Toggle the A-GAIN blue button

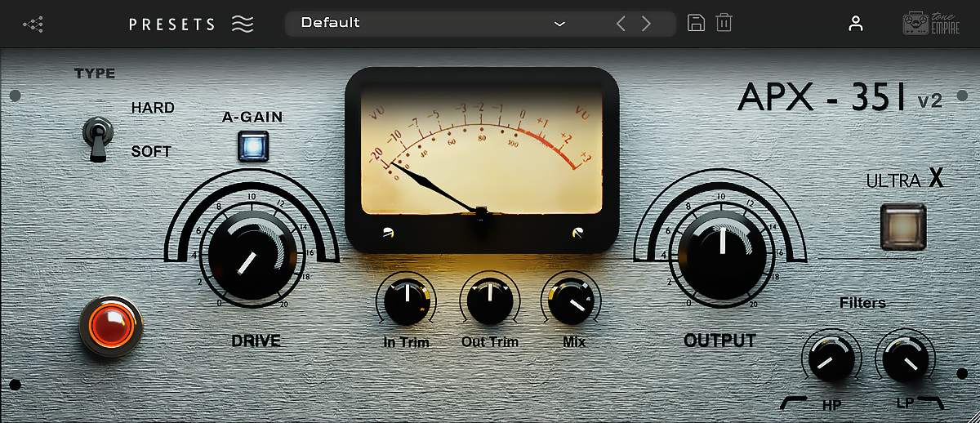coord(252,145)
